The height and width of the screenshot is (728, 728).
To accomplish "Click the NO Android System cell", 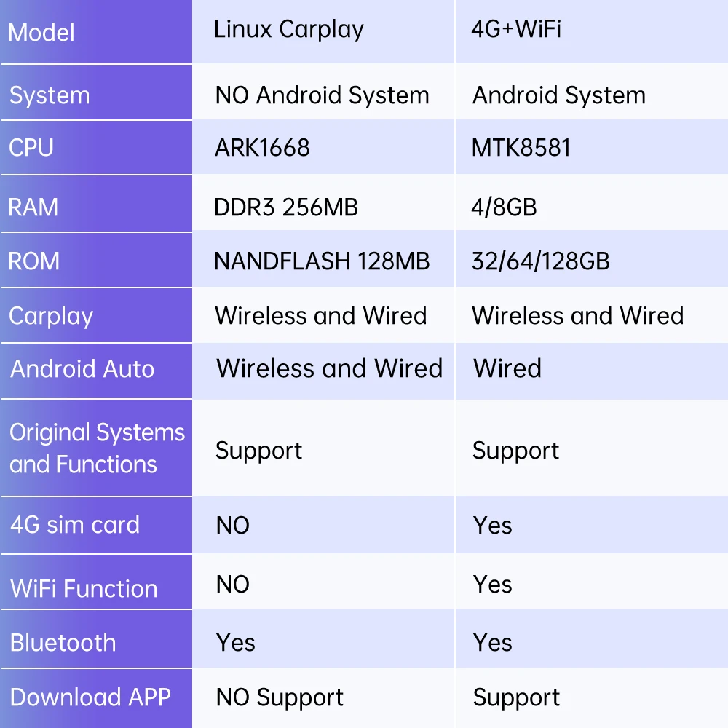I will [x=322, y=95].
